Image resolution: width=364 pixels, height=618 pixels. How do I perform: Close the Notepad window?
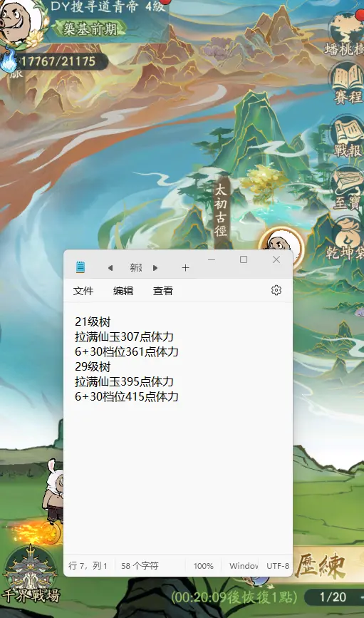coord(276,259)
